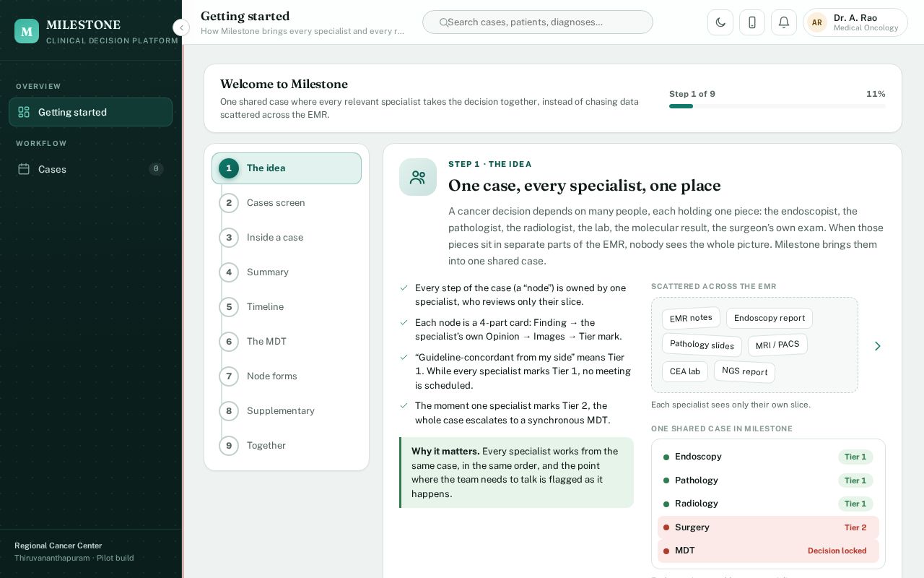Click the Cases calendar icon
Viewport: 924px width, 578px height.
click(x=24, y=169)
